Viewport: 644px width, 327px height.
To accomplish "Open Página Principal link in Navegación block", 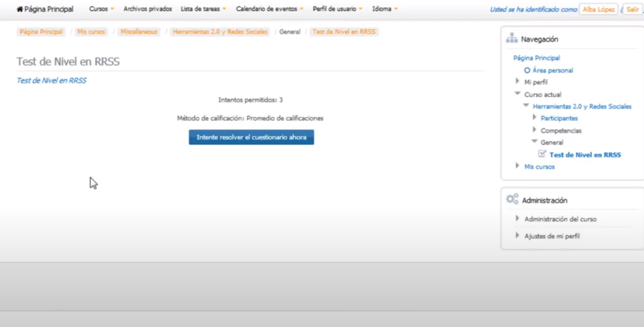I will click(537, 58).
